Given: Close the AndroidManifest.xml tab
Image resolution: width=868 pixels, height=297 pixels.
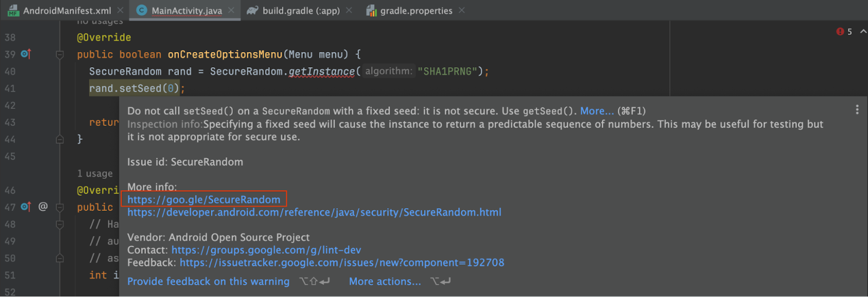Looking at the screenshot, I should pyautogui.click(x=120, y=10).
